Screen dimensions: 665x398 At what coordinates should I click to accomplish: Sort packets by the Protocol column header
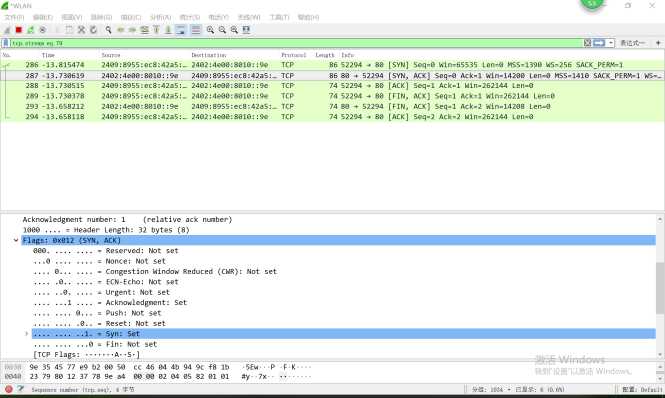tap(293, 55)
